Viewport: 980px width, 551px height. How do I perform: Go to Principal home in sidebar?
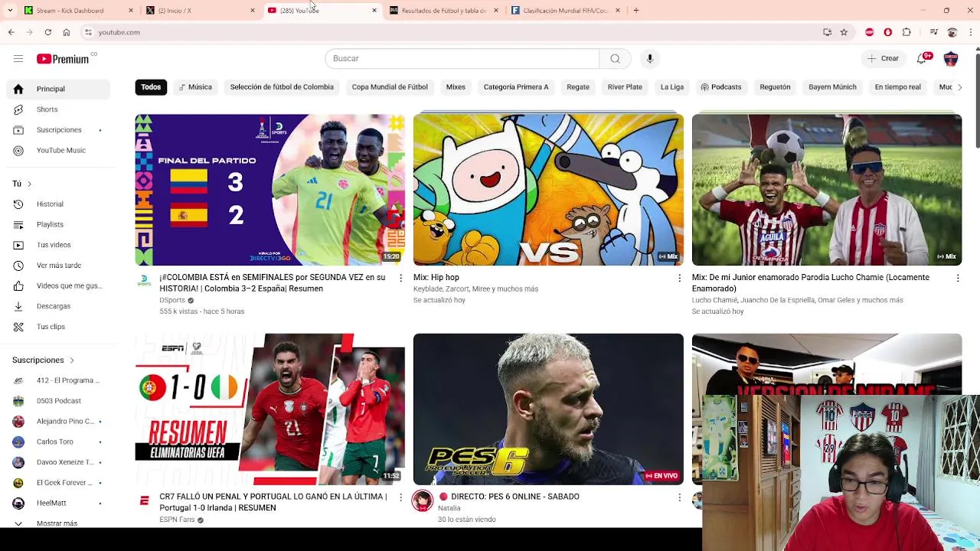(58, 89)
